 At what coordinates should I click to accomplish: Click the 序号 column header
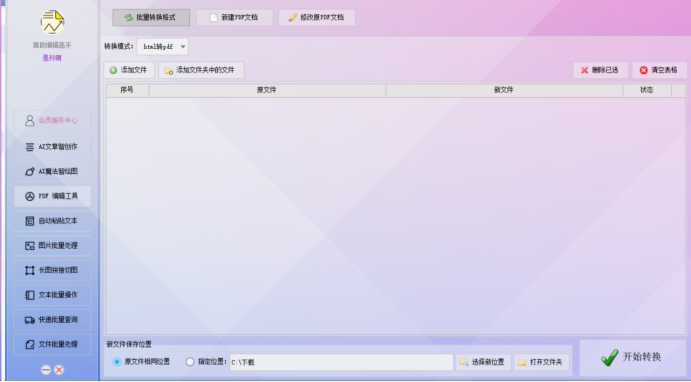(x=127, y=90)
